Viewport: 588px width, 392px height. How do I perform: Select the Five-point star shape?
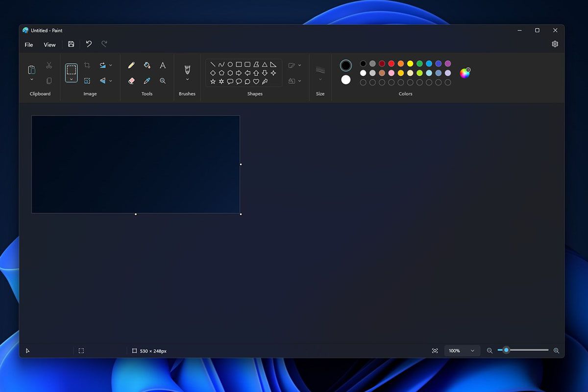[213, 81]
